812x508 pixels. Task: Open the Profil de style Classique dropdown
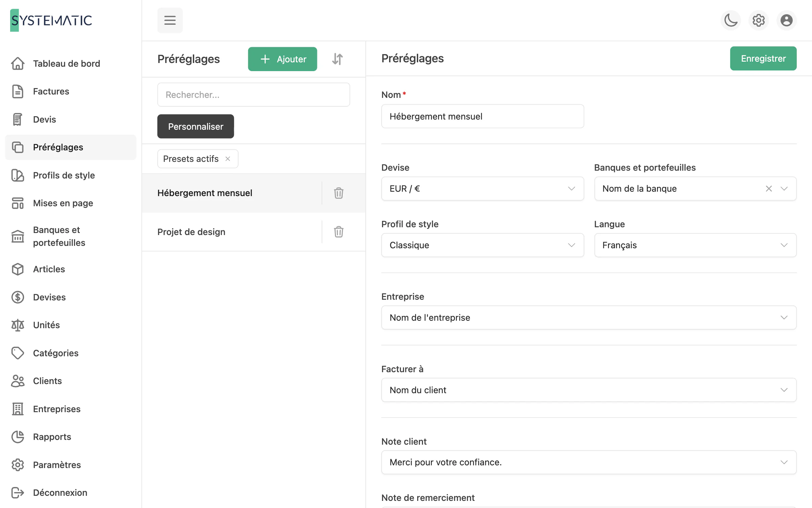(482, 245)
